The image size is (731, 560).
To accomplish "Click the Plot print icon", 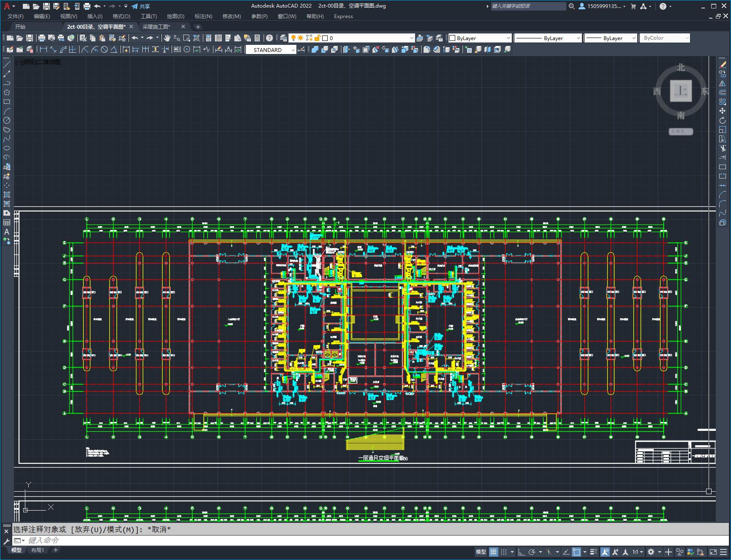I will pyautogui.click(x=42, y=38).
